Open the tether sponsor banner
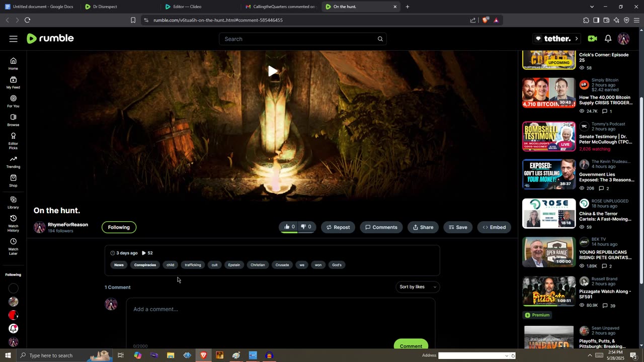 coord(557,39)
